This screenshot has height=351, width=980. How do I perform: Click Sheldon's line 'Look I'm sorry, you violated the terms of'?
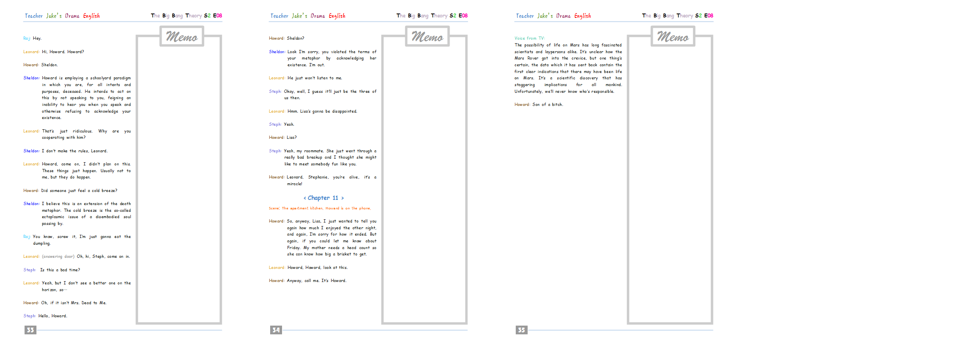coord(322,58)
